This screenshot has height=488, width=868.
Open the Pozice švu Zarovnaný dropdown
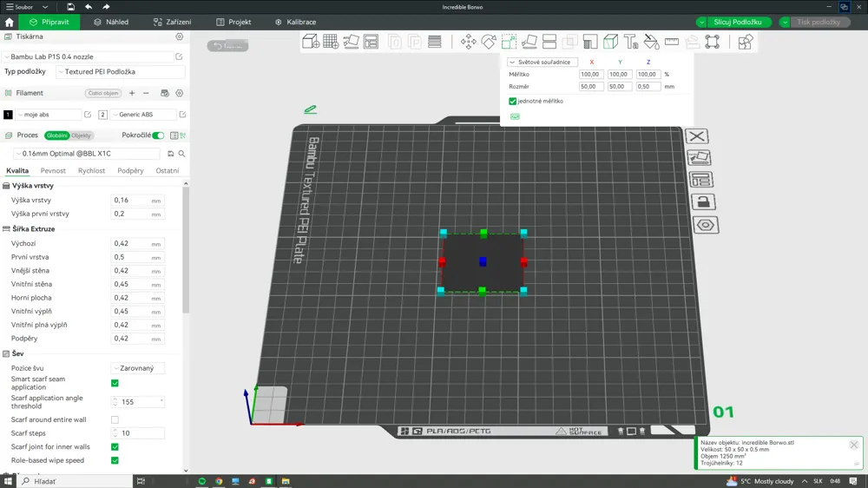point(138,368)
